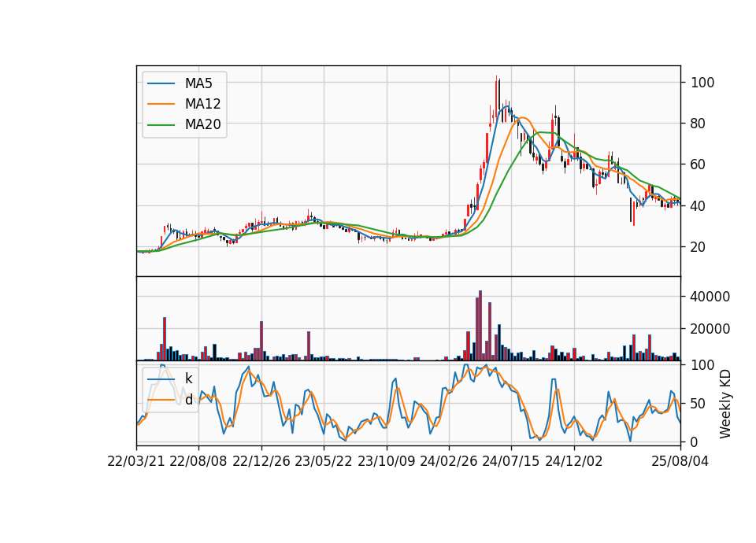Click the 23/10/09 date tick label
The image size is (756, 543).
386,461
